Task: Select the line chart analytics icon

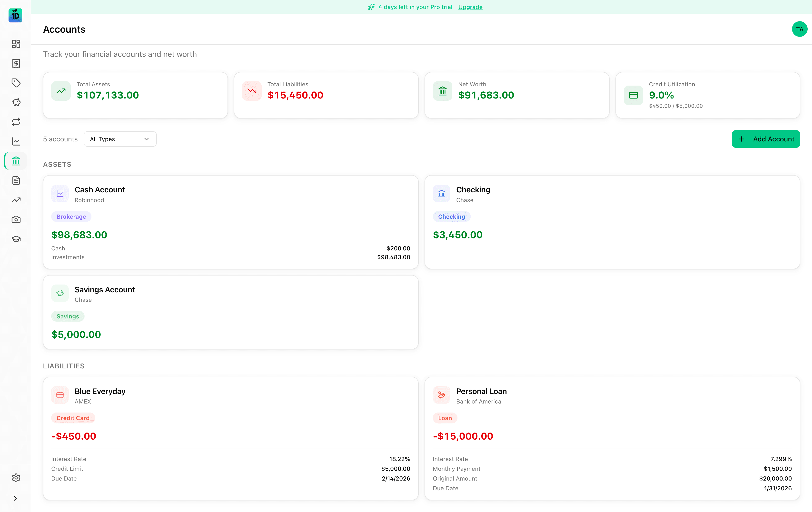Action: 16,142
